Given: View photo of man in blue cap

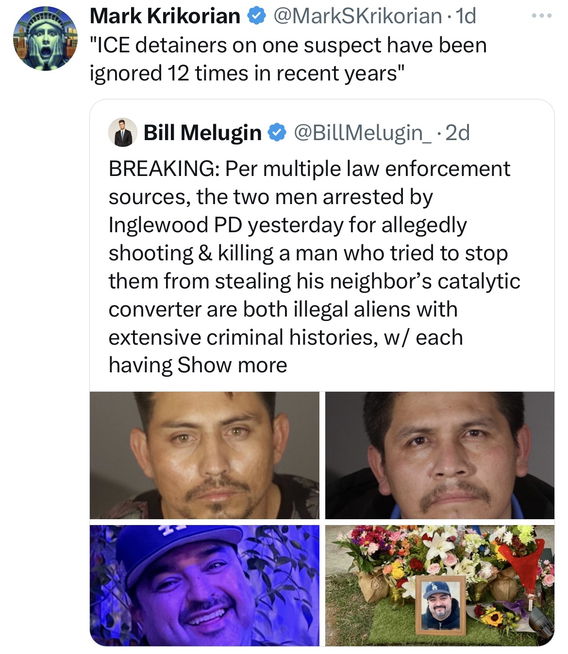Looking at the screenshot, I should pyautogui.click(x=204, y=585).
